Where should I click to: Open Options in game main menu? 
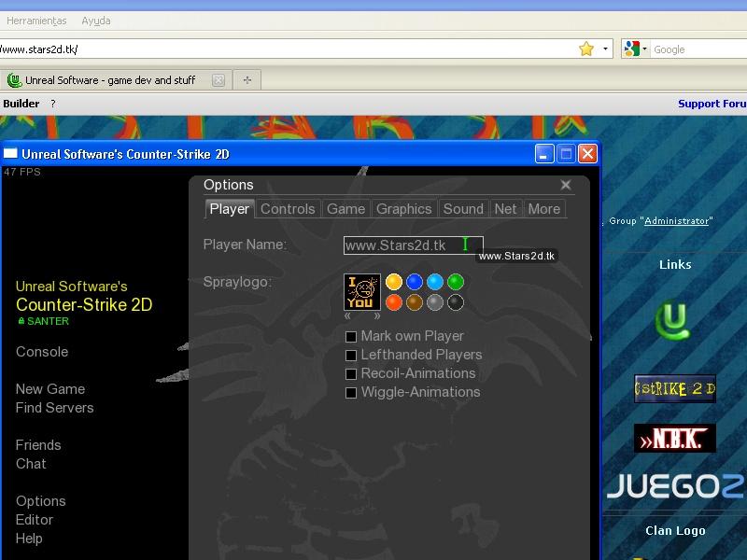pos(40,501)
